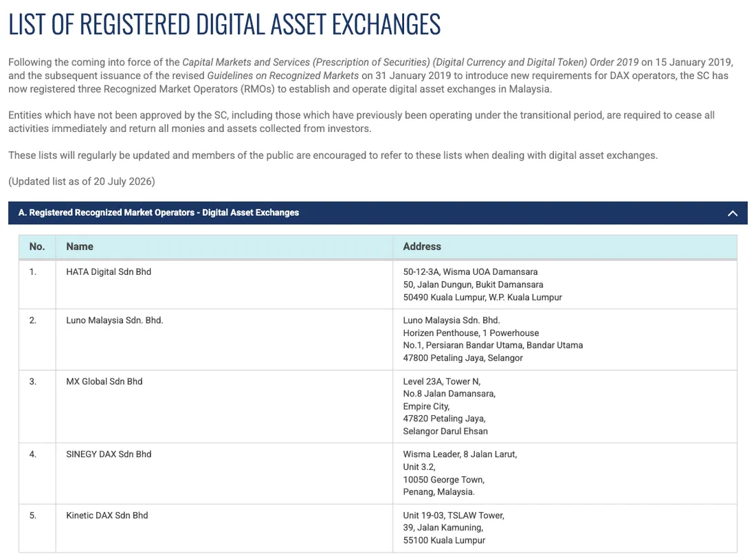The image size is (756, 558).
Task: Click address line '47800 Petaling Jaya, Selangor'
Action: tap(463, 358)
